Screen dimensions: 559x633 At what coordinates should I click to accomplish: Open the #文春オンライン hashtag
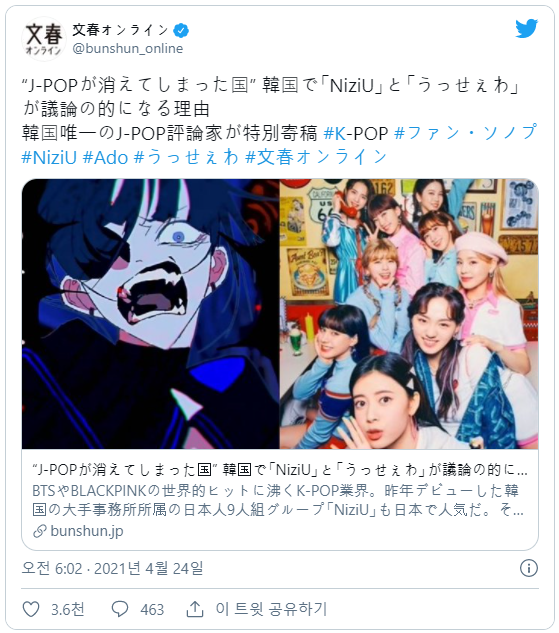point(316,157)
